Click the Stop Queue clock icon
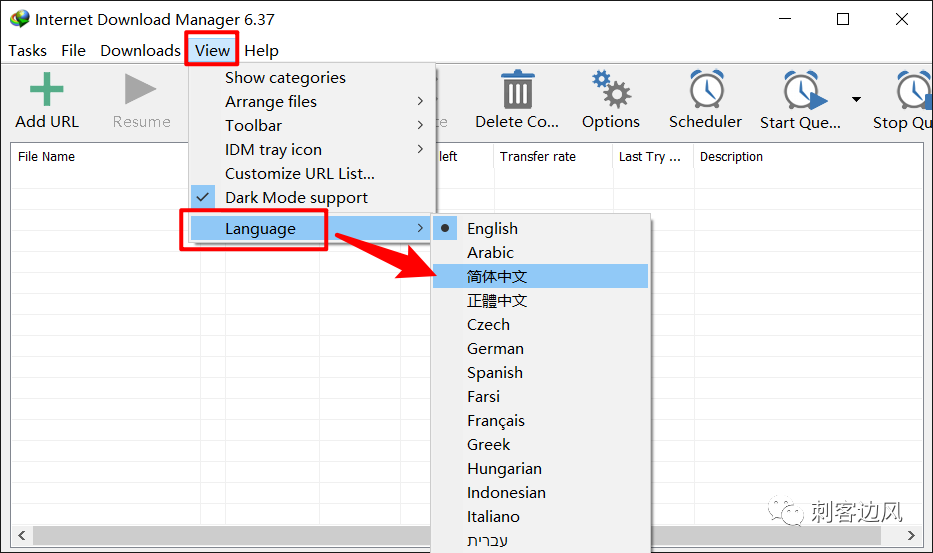This screenshot has width=933, height=553. tap(913, 90)
